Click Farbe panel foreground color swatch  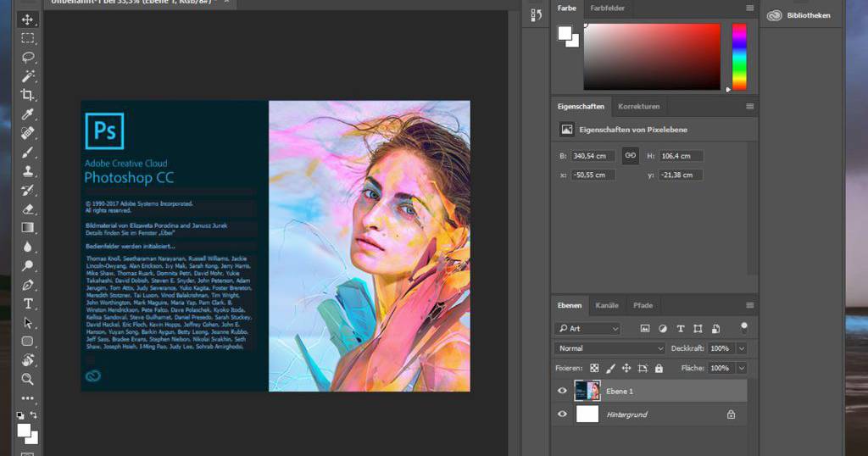coord(564,33)
